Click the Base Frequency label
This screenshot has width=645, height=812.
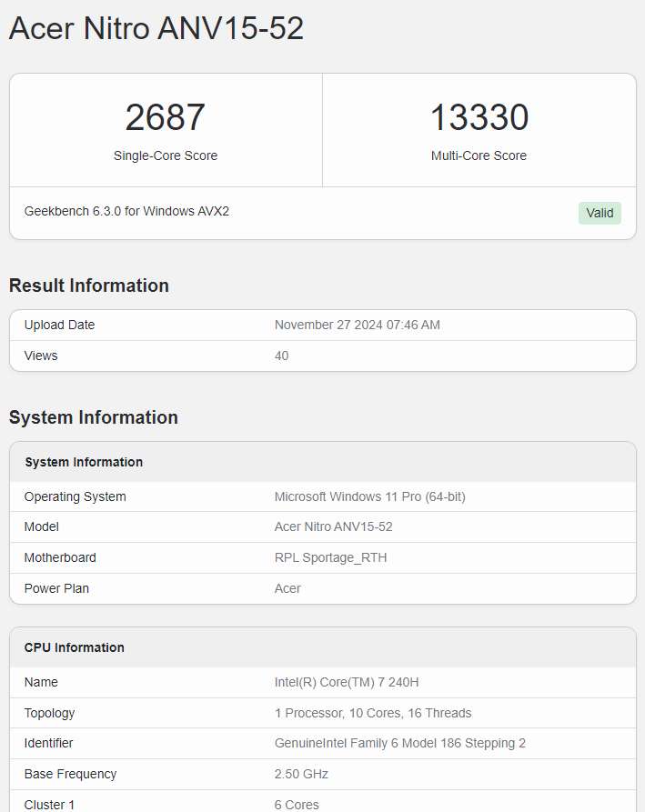70,774
